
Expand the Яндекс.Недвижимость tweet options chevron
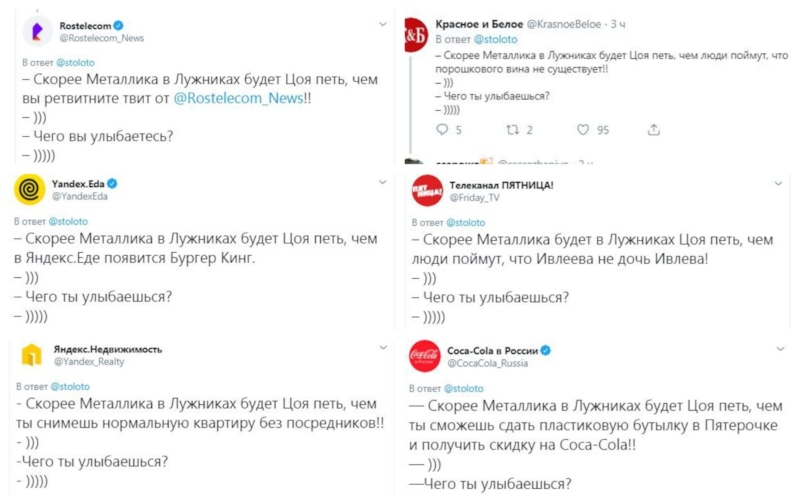(x=382, y=347)
